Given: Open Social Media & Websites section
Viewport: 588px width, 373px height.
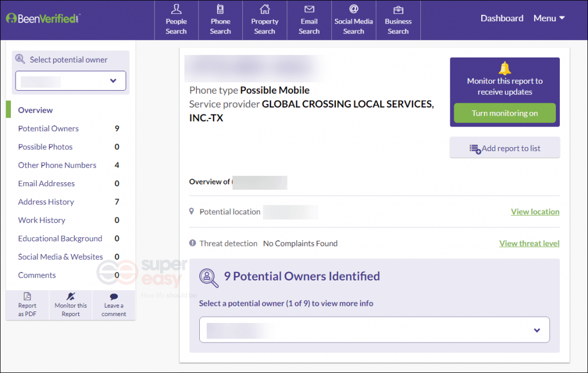Looking at the screenshot, I should (x=60, y=257).
